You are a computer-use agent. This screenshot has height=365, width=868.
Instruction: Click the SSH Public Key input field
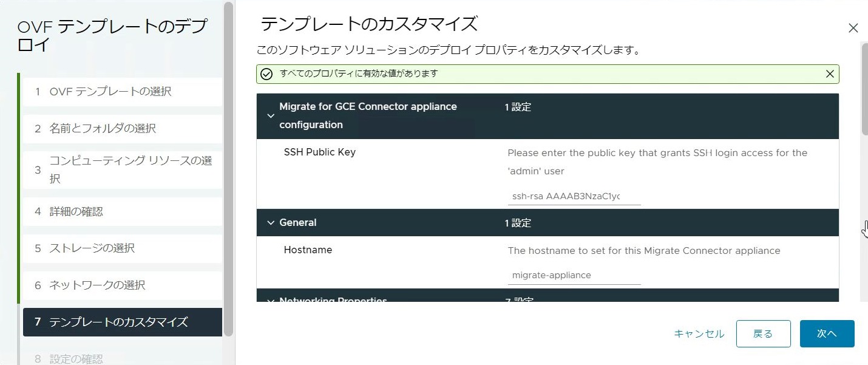574,197
